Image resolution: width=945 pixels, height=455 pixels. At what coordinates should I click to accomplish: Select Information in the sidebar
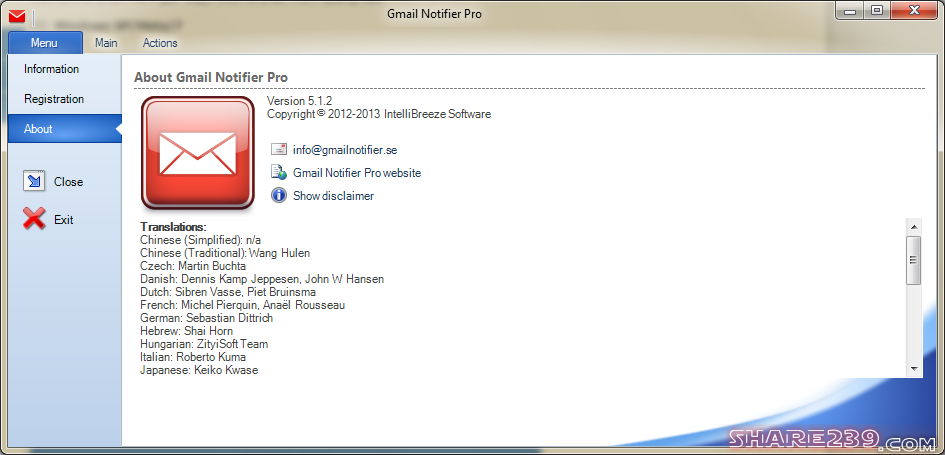tap(64, 69)
